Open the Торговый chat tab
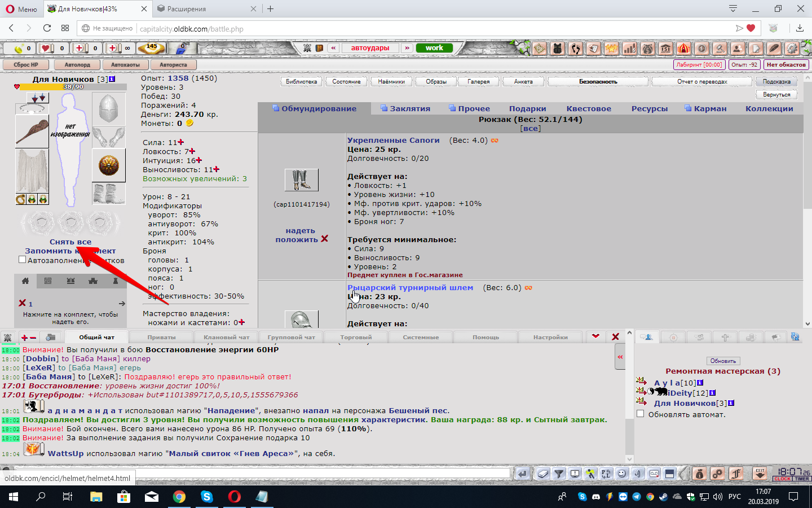Viewport: 812px width, 508px height. coord(356,337)
